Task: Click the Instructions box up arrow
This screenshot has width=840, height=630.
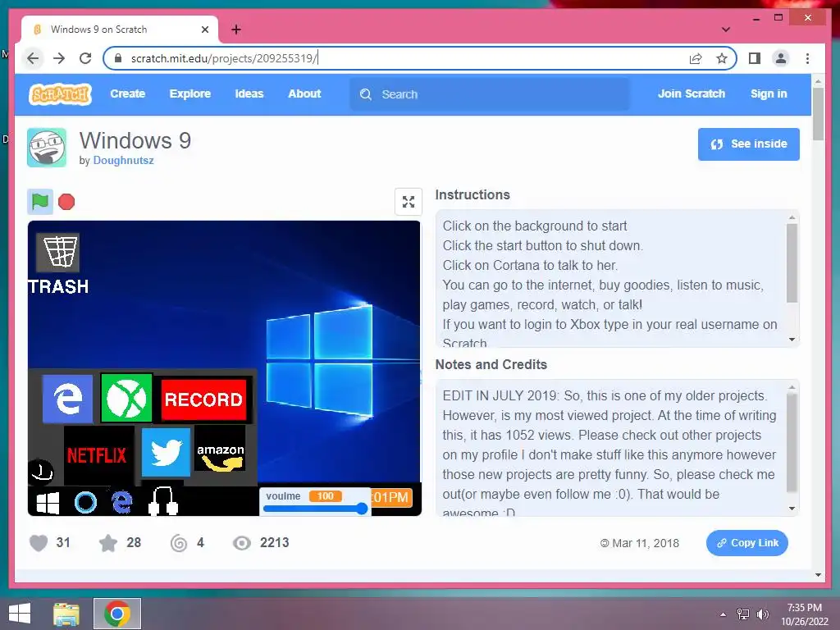Action: (x=792, y=217)
